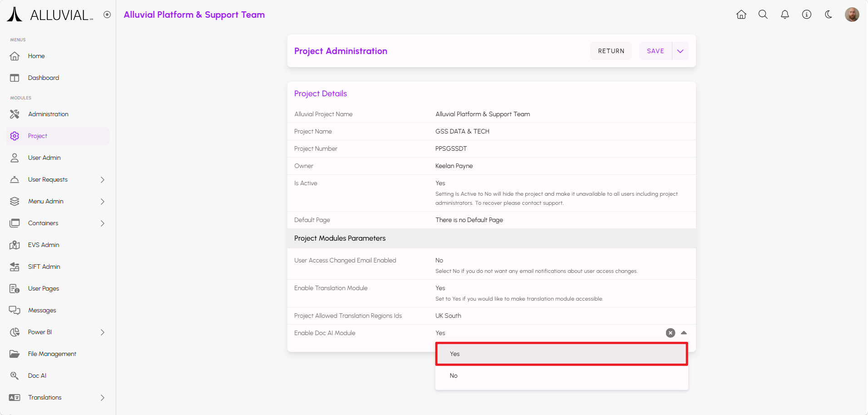Click the Dashboard sidebar icon
This screenshot has height=415, width=868.
15,78
